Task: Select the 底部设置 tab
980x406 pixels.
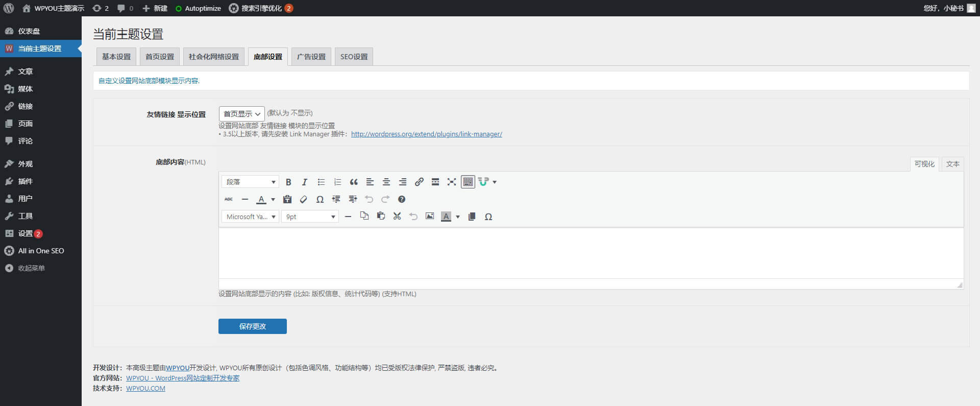Action: click(268, 57)
